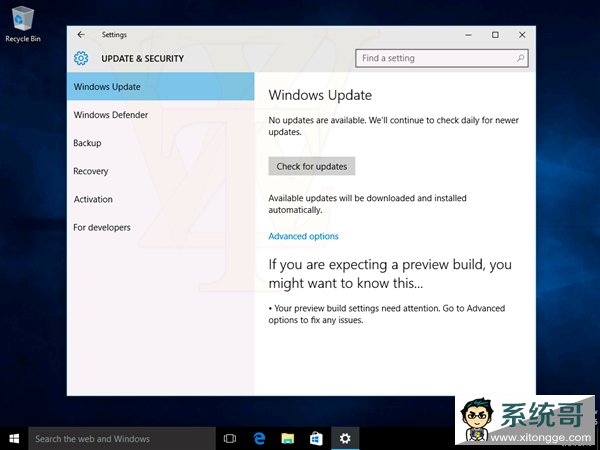Click the 'No updates are available' message
600x450 pixels.
coord(393,126)
